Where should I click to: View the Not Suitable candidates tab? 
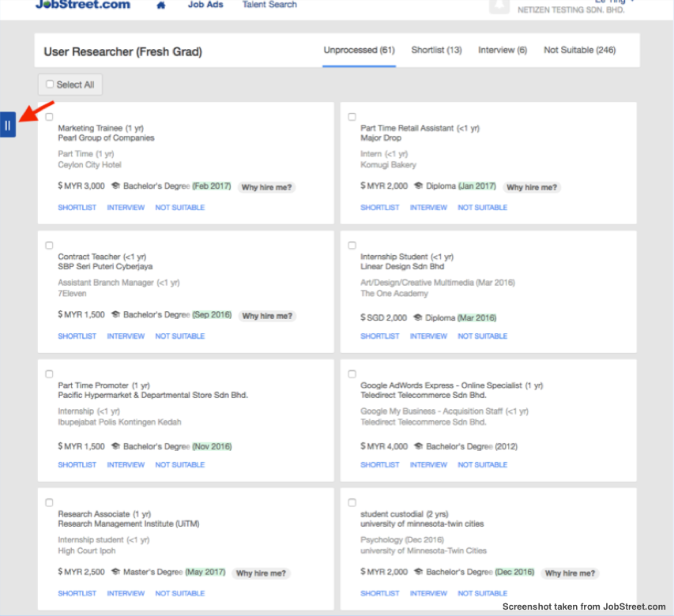579,49
